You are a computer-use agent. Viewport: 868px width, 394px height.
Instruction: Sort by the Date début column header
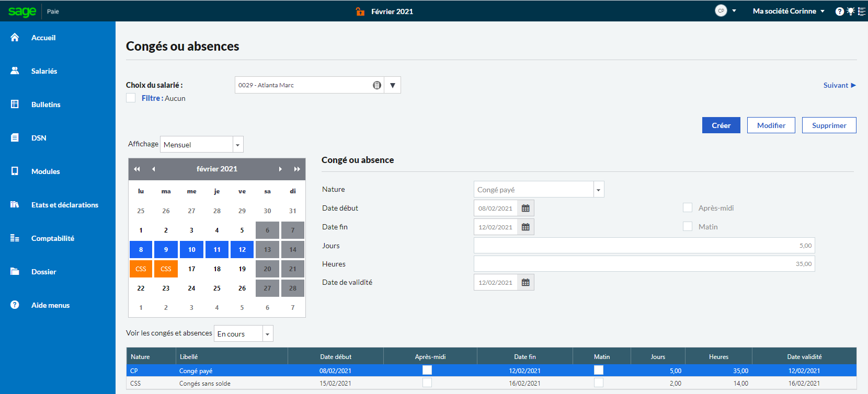click(x=336, y=356)
